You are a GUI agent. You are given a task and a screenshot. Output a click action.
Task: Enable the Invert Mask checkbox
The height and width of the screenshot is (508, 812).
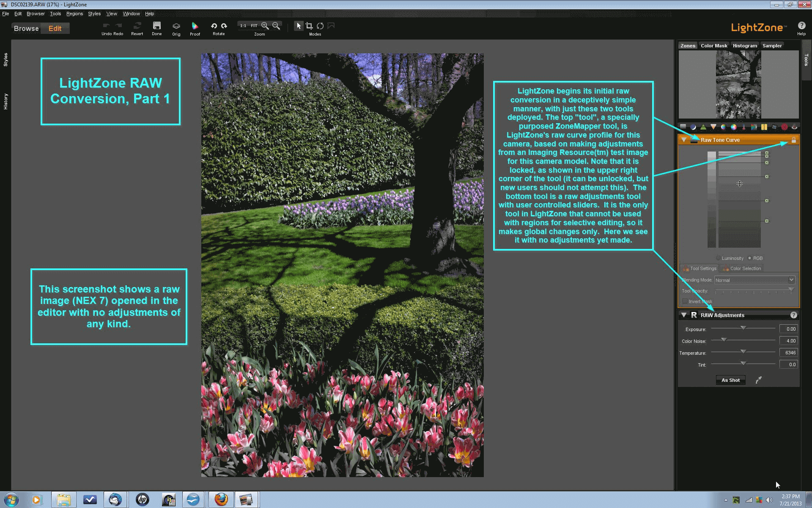[x=685, y=301]
